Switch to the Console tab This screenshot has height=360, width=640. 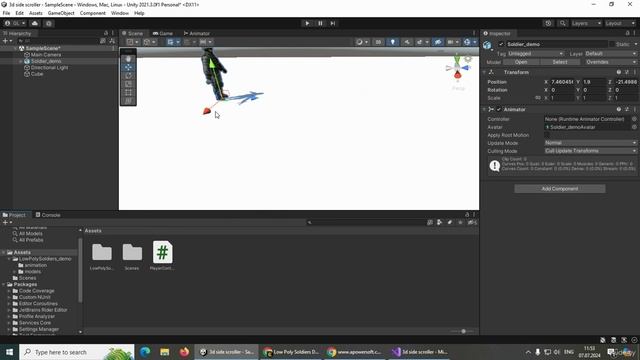click(48, 215)
